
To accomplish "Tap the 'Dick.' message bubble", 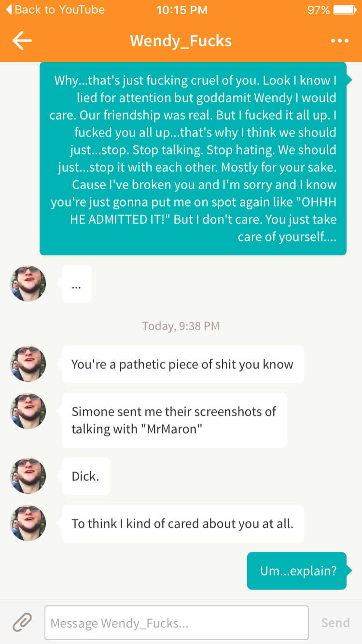I will [85, 476].
